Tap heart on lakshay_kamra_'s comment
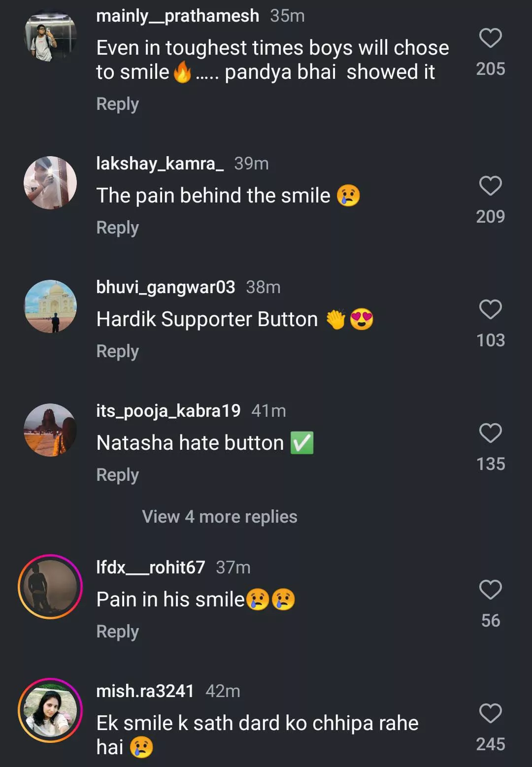 tap(490, 186)
